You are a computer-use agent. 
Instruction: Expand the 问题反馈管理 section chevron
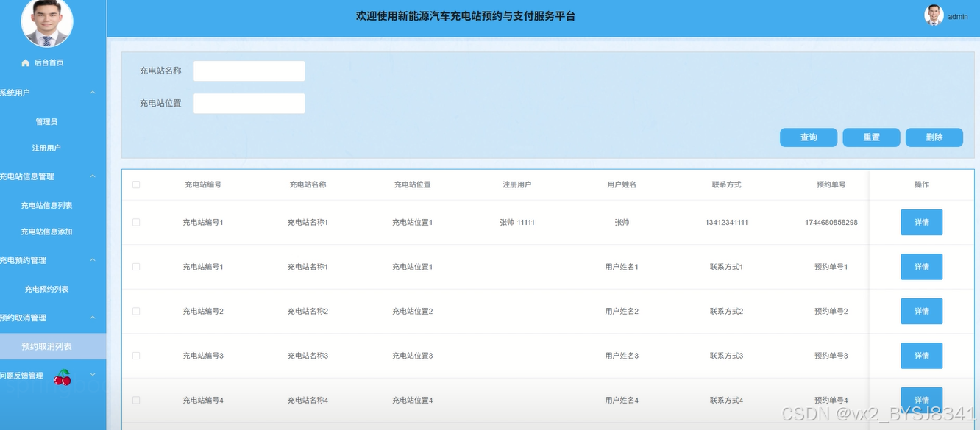pyautogui.click(x=93, y=375)
